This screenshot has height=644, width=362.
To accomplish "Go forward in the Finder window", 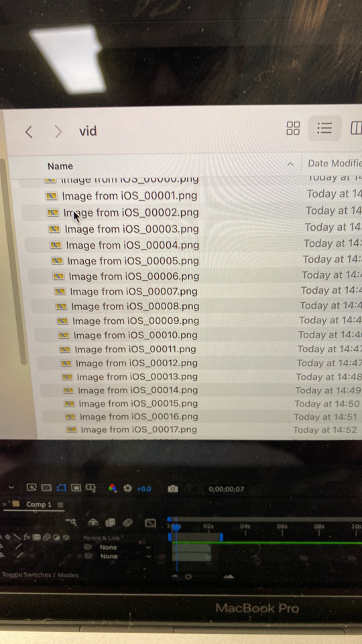I will (58, 131).
